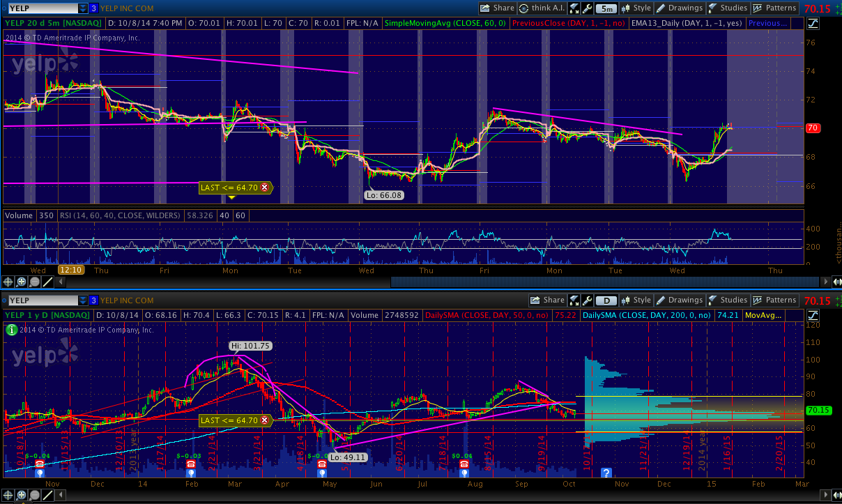Click the zoom-in magnifier under upper chart
842x504 pixels.
click(x=22, y=282)
